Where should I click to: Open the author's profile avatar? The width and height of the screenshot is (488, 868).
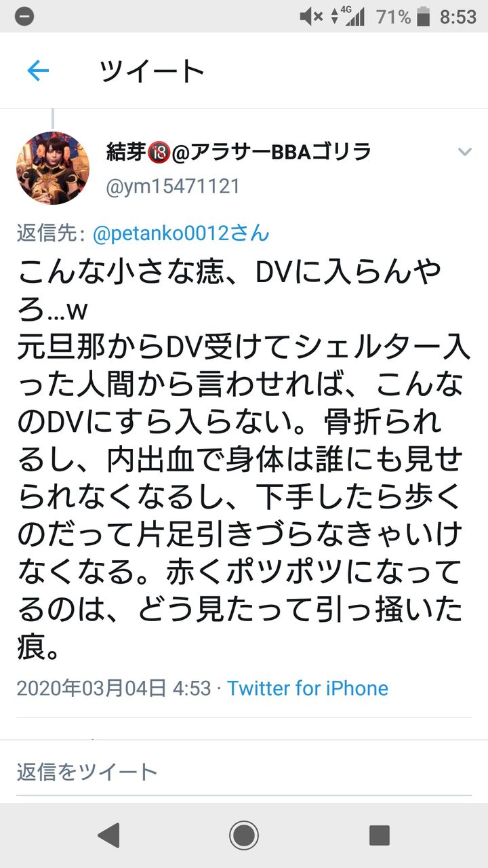53,168
